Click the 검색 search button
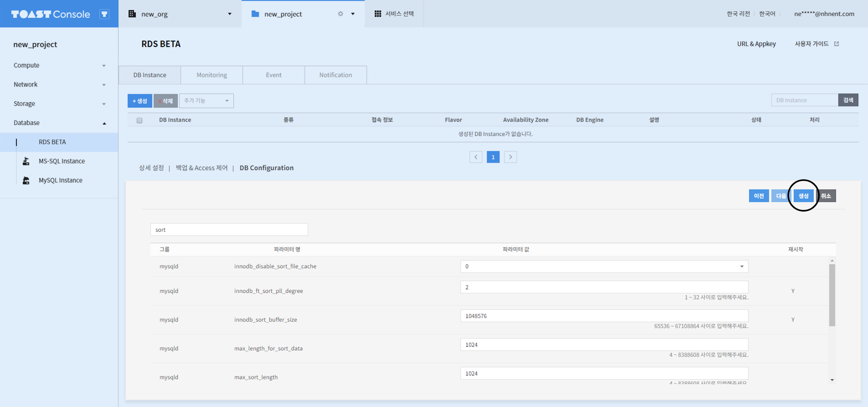 pyautogui.click(x=848, y=100)
